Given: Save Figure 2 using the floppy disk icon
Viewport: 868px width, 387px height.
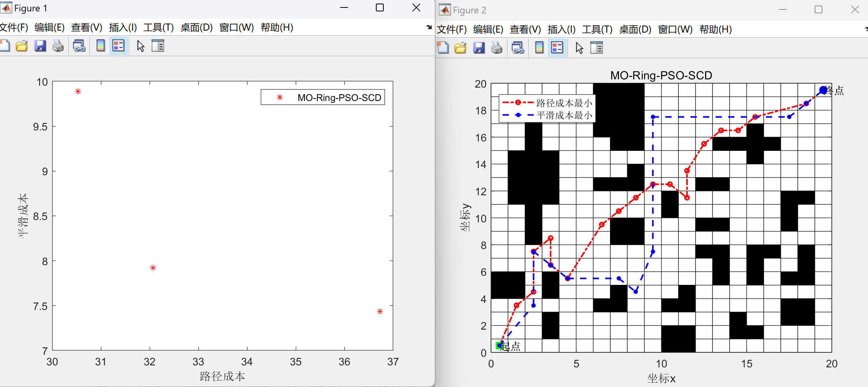Looking at the screenshot, I should pos(479,48).
